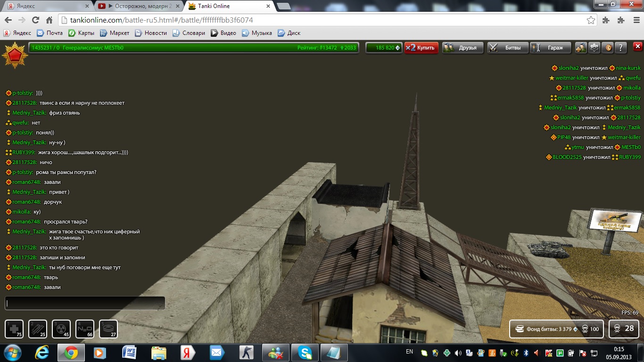
Task: Open Bluetooth icon in system tray
Action: pyautogui.click(x=526, y=353)
